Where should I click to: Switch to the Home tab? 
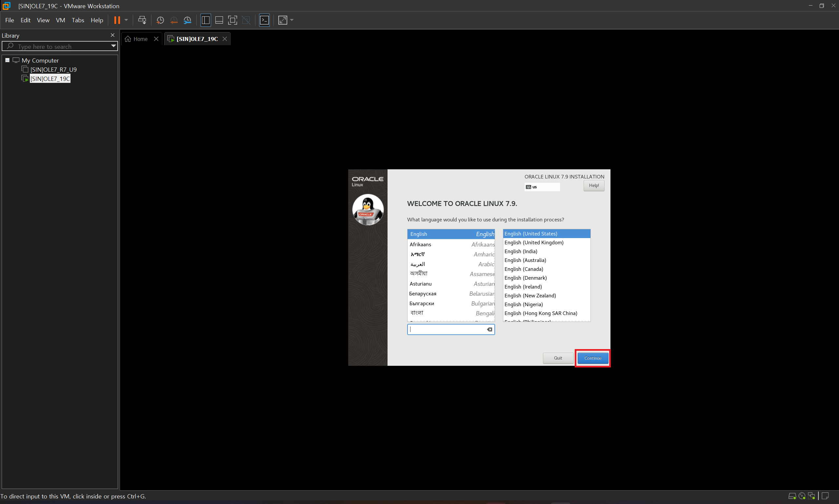click(140, 39)
